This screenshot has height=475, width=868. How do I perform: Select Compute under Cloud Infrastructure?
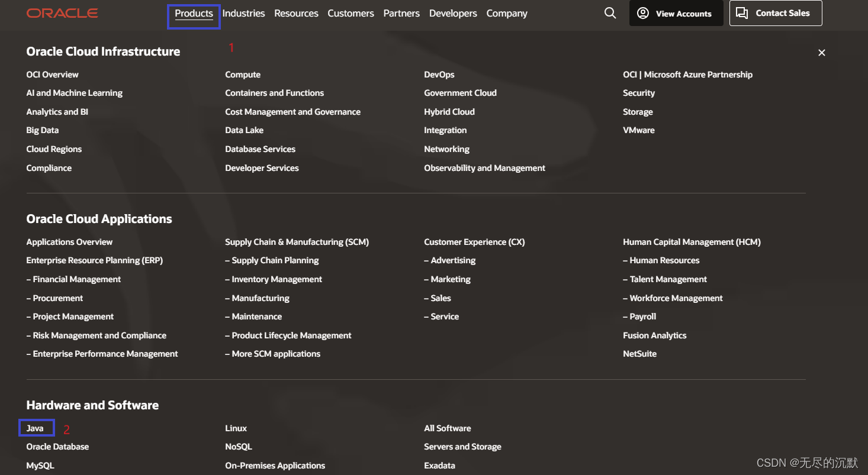243,75
